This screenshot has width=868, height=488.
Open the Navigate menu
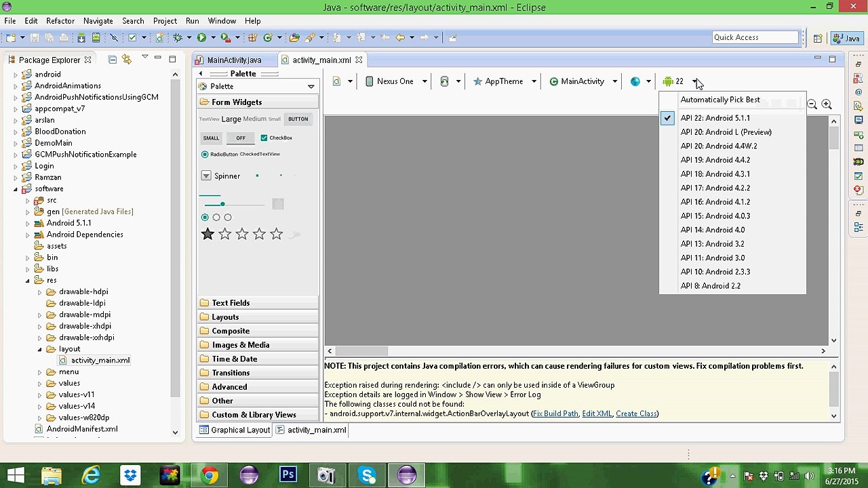(98, 21)
